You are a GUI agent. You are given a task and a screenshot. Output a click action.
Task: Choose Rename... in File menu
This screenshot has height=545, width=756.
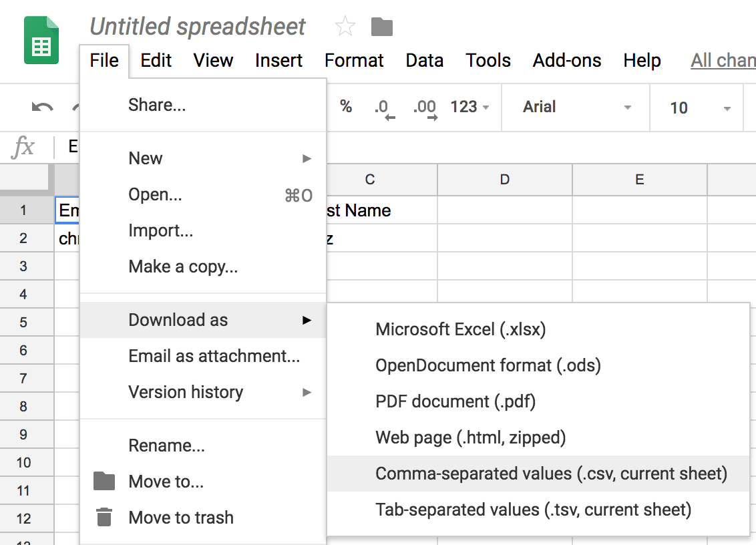[x=203, y=445]
